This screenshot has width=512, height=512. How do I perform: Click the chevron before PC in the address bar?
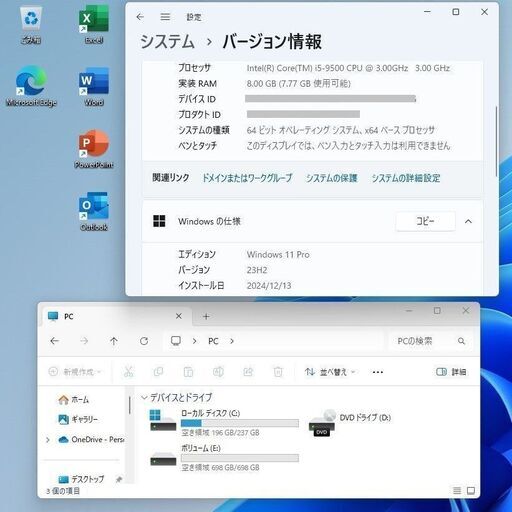coord(194,341)
